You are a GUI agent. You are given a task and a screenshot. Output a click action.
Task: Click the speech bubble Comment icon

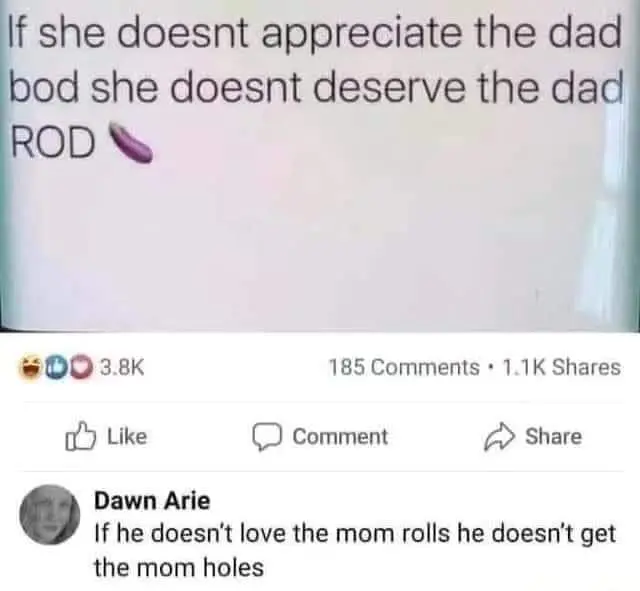tap(267, 437)
